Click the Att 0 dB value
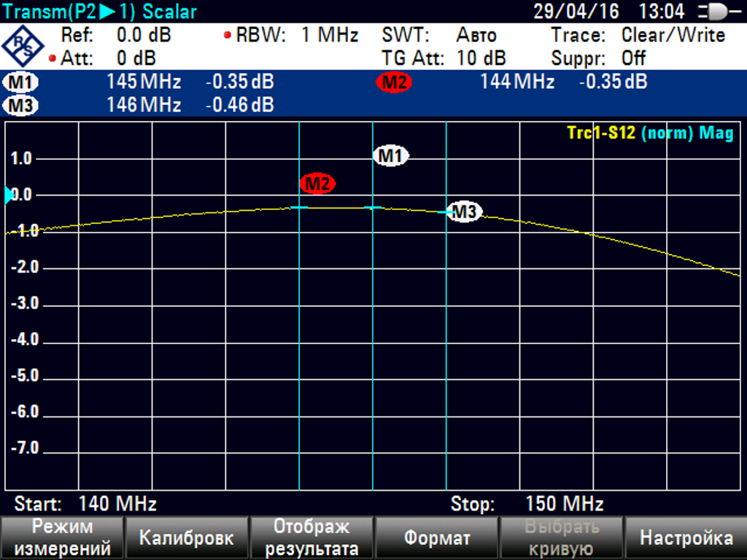This screenshot has width=747, height=560. pyautogui.click(x=136, y=58)
